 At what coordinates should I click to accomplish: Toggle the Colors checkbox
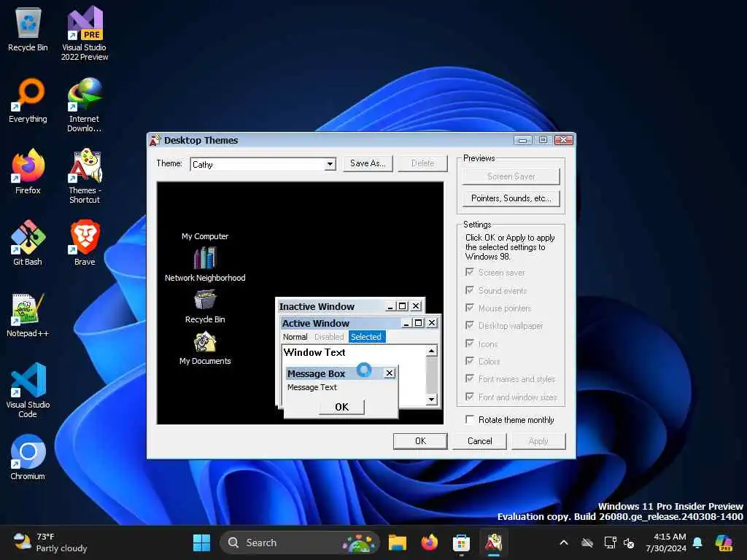(x=470, y=361)
